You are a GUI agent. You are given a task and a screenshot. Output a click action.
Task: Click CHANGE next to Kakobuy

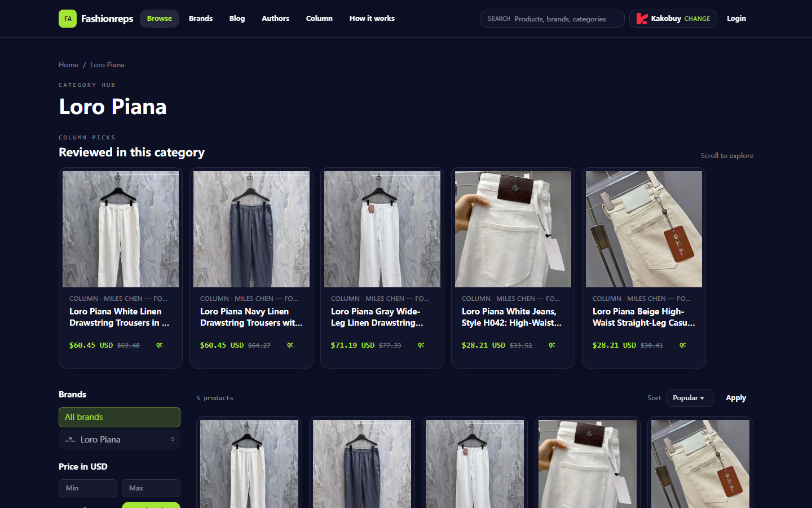pyautogui.click(x=697, y=19)
